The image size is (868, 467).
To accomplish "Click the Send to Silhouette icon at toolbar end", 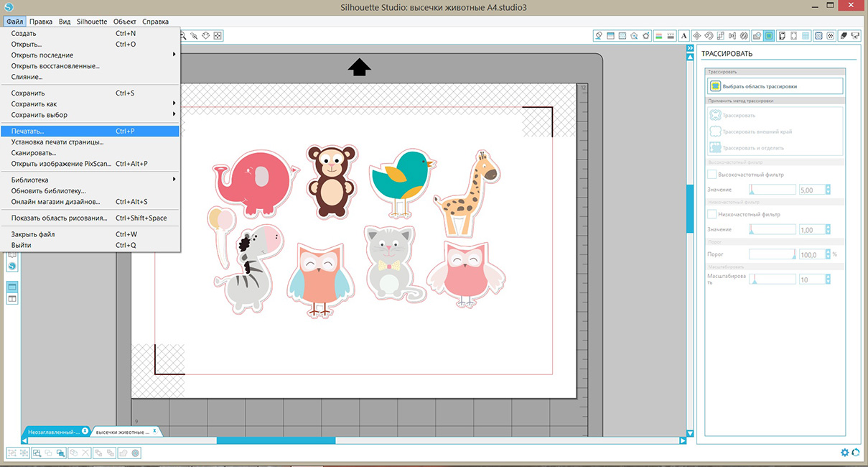I will [856, 35].
